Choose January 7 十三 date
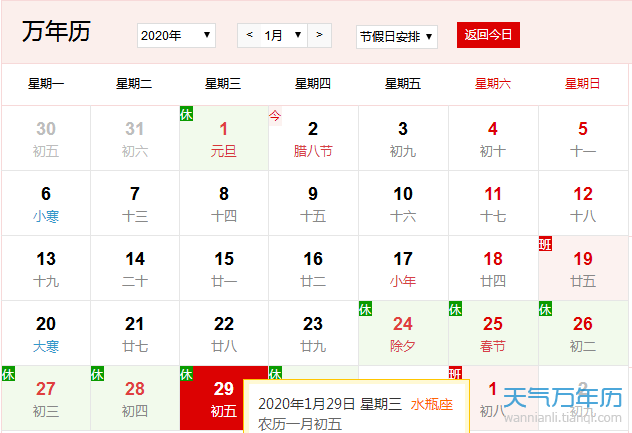This screenshot has width=632, height=433. click(x=135, y=204)
